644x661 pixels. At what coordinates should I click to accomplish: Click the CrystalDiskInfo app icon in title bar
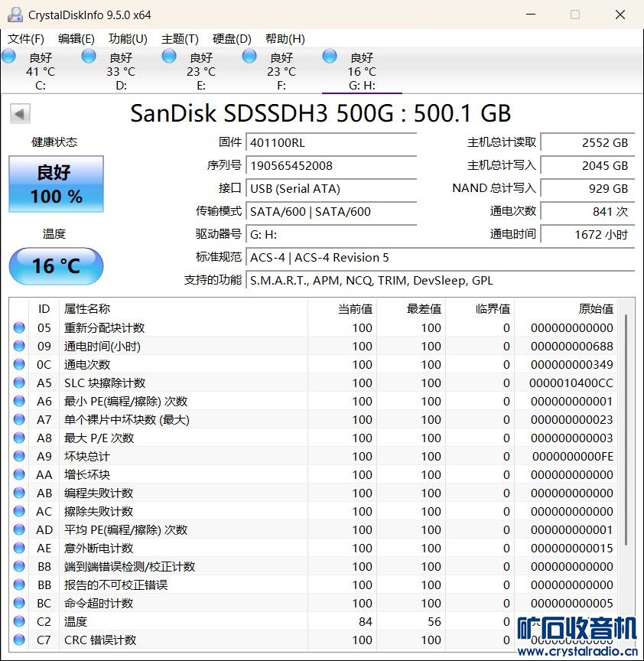(x=15, y=15)
